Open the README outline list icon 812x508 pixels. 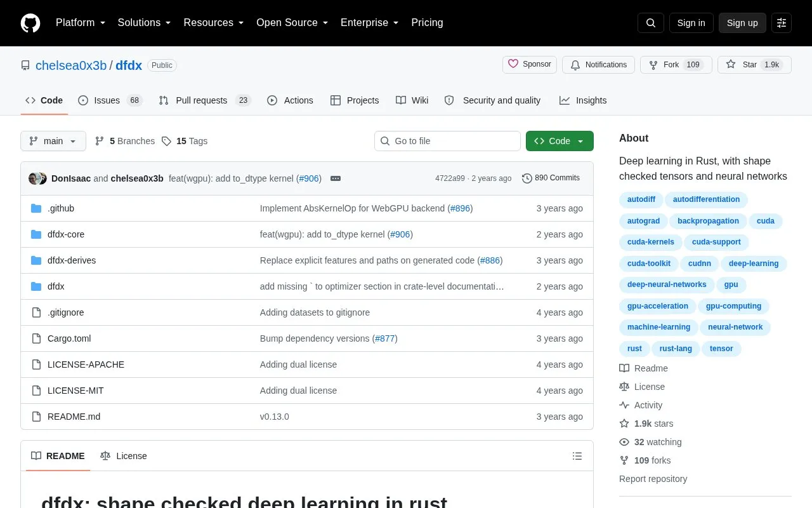coord(577,456)
